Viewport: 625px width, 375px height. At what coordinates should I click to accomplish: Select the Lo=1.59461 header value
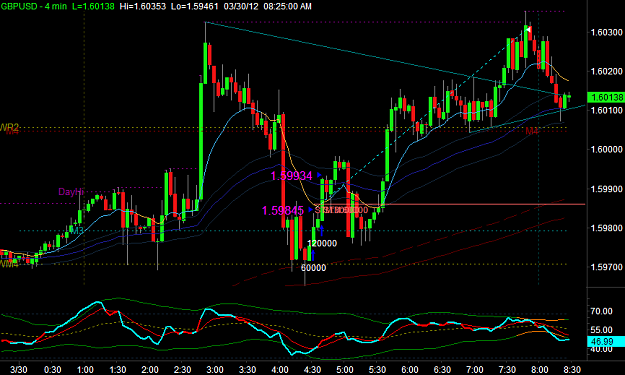click(x=195, y=6)
